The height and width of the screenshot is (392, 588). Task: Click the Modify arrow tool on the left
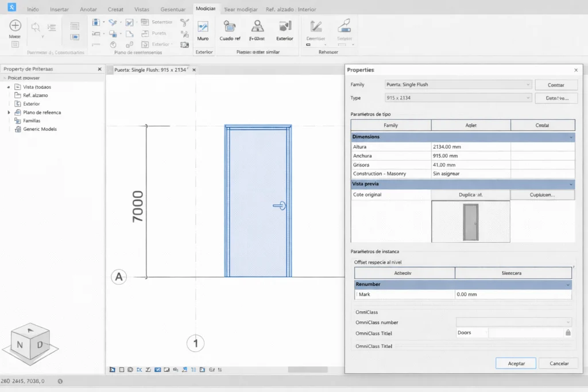tap(14, 27)
